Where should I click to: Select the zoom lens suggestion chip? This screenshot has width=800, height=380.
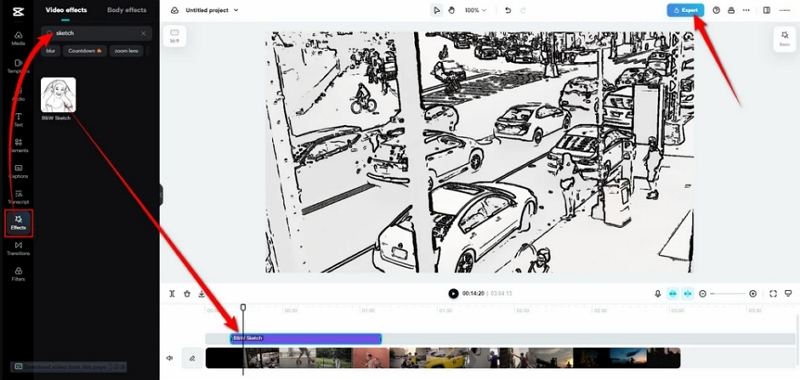(126, 51)
